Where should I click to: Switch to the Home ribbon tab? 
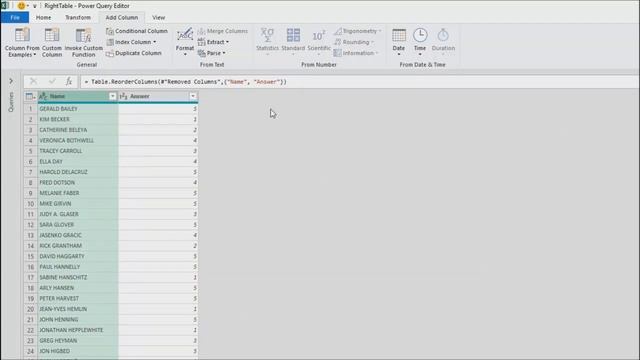click(x=43, y=18)
